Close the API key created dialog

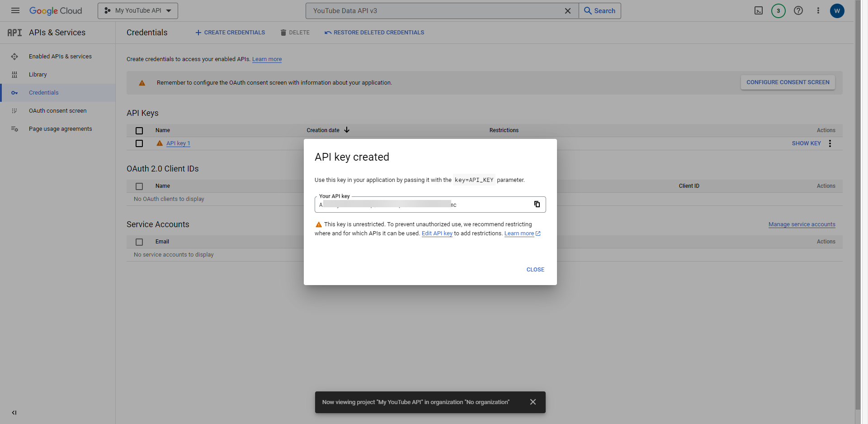535,269
